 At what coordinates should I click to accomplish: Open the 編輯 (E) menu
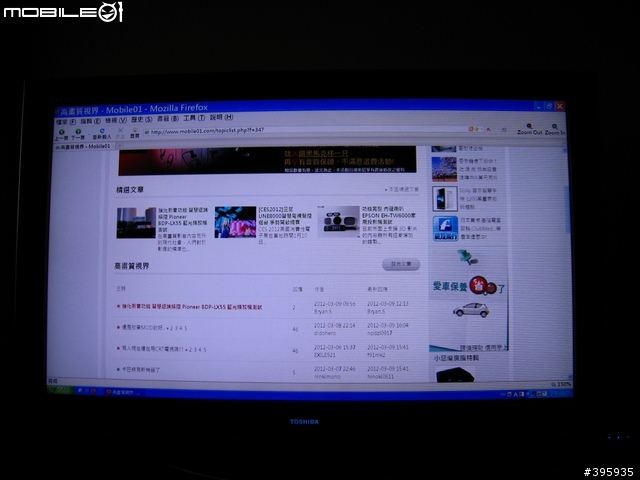pos(90,121)
